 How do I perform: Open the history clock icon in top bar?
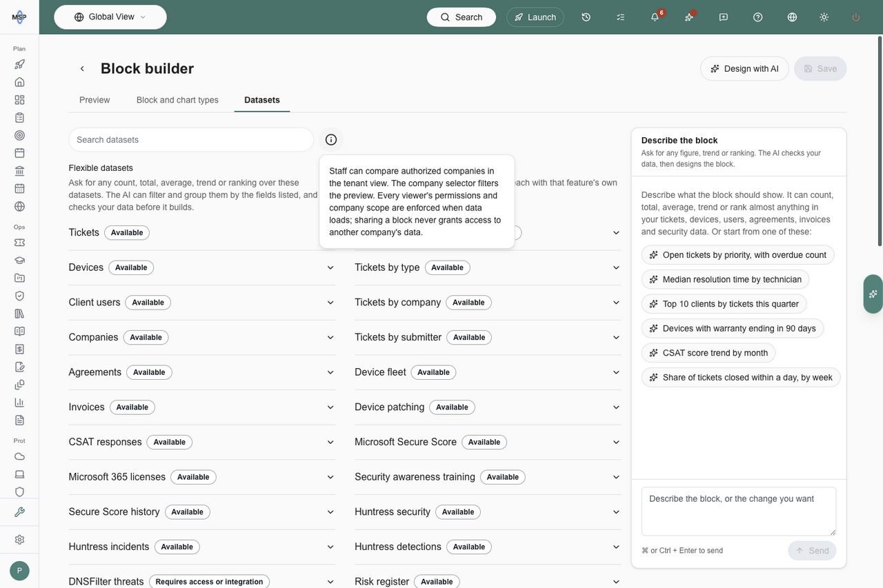[x=586, y=17]
